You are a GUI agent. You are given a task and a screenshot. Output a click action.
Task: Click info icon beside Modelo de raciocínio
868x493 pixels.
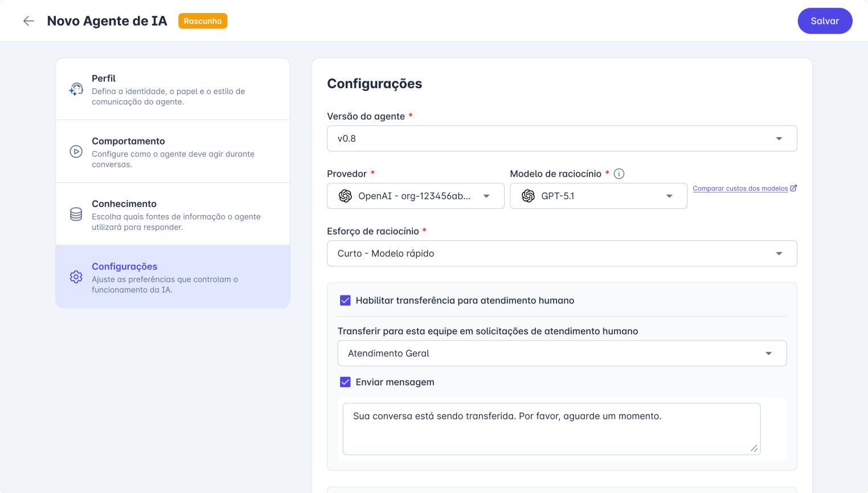click(x=619, y=174)
